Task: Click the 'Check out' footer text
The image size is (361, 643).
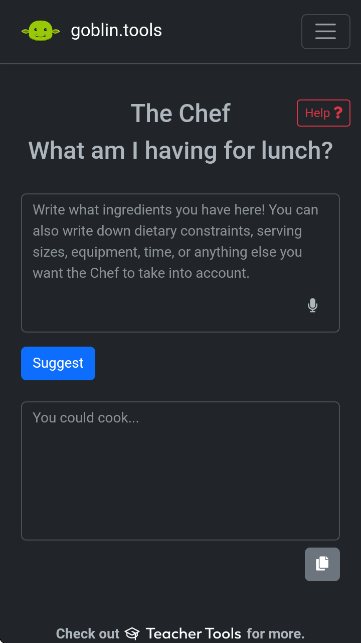Action: coord(88,633)
